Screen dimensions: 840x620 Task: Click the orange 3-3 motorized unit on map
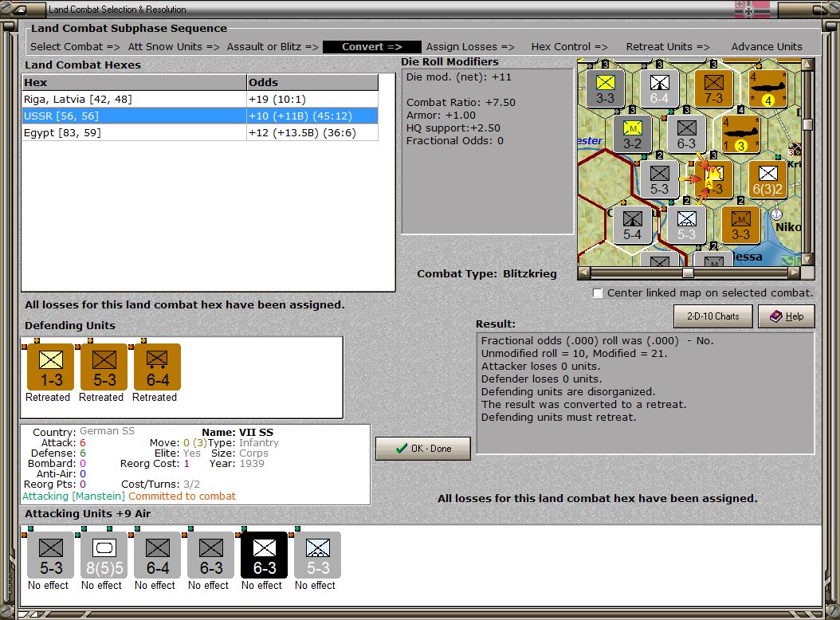tap(741, 225)
